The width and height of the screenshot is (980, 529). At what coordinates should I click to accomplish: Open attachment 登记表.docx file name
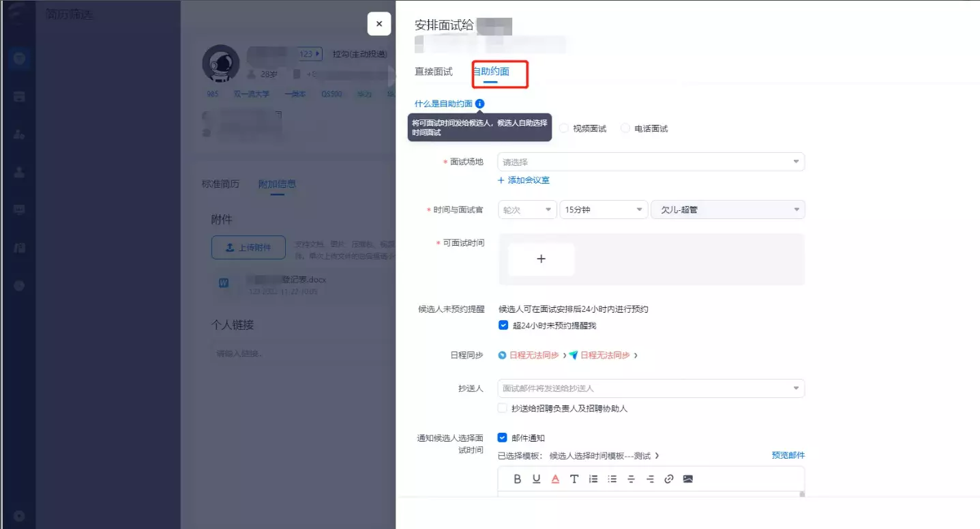286,280
